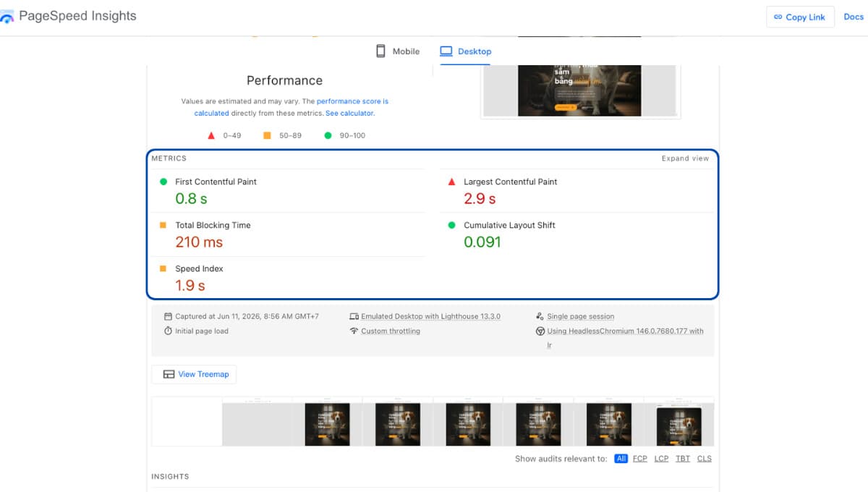Click the orange square beside Speed Index

pyautogui.click(x=163, y=268)
